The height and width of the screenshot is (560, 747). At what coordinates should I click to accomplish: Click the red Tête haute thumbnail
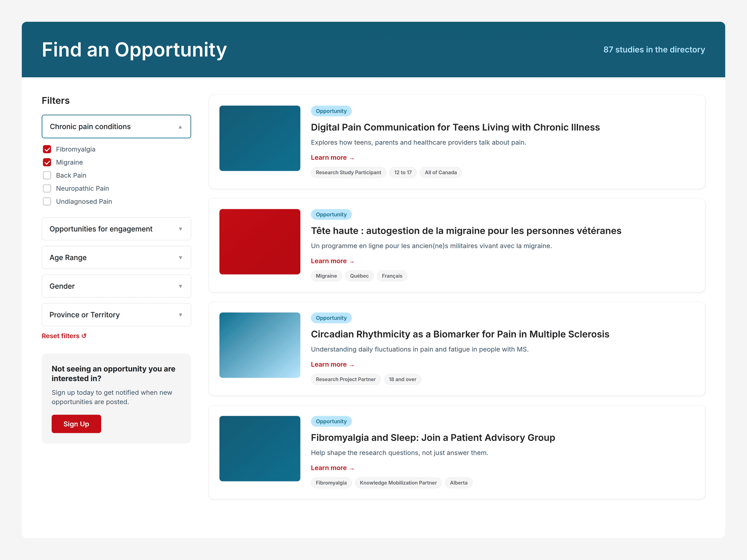(260, 241)
